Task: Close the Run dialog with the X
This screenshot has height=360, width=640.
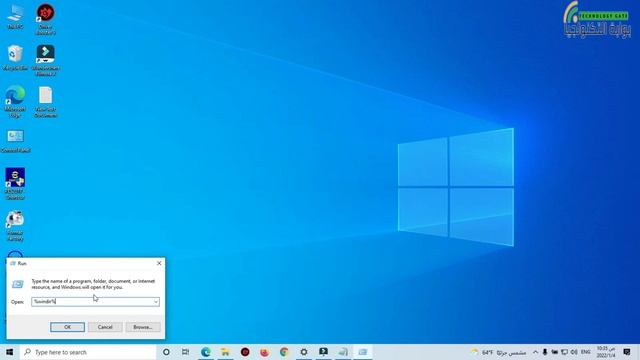Action: point(159,263)
